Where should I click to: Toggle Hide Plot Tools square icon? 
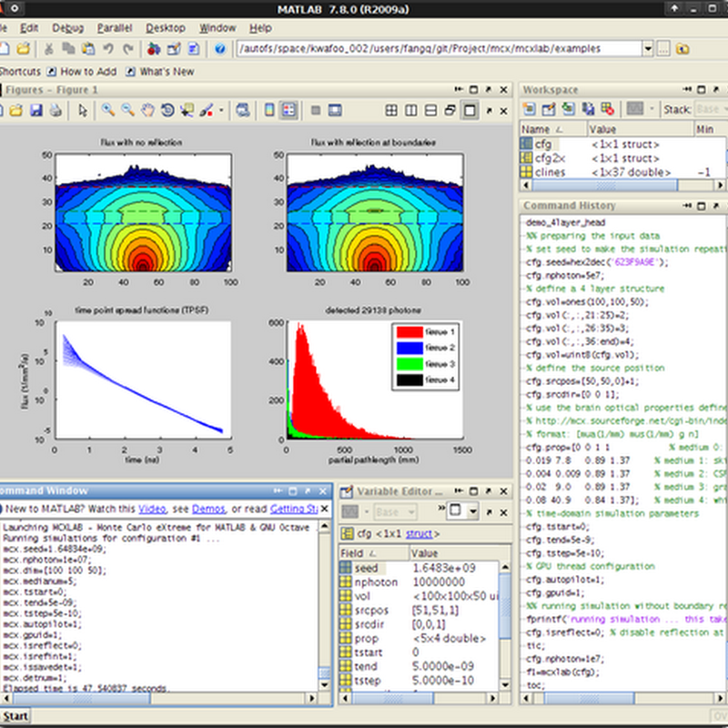pos(316,110)
